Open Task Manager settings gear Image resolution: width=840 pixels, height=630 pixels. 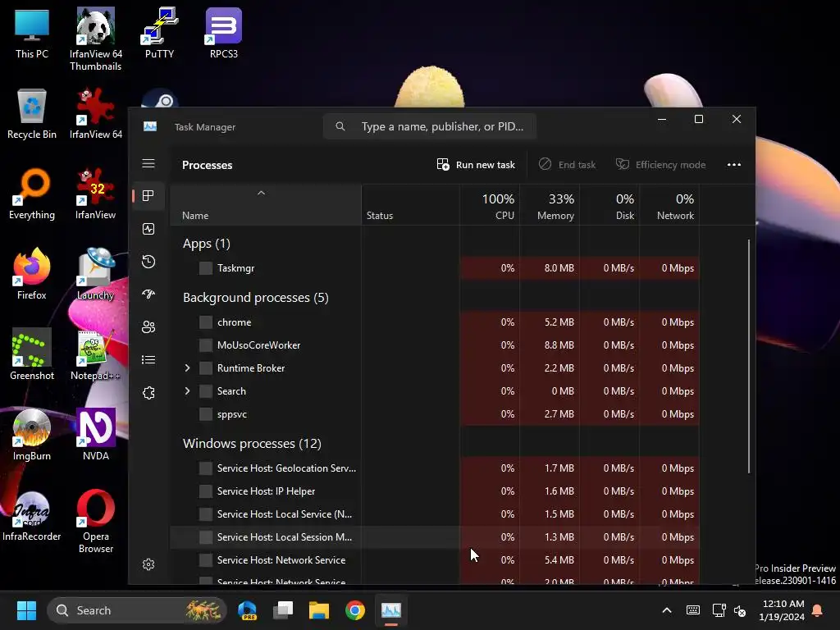148,564
